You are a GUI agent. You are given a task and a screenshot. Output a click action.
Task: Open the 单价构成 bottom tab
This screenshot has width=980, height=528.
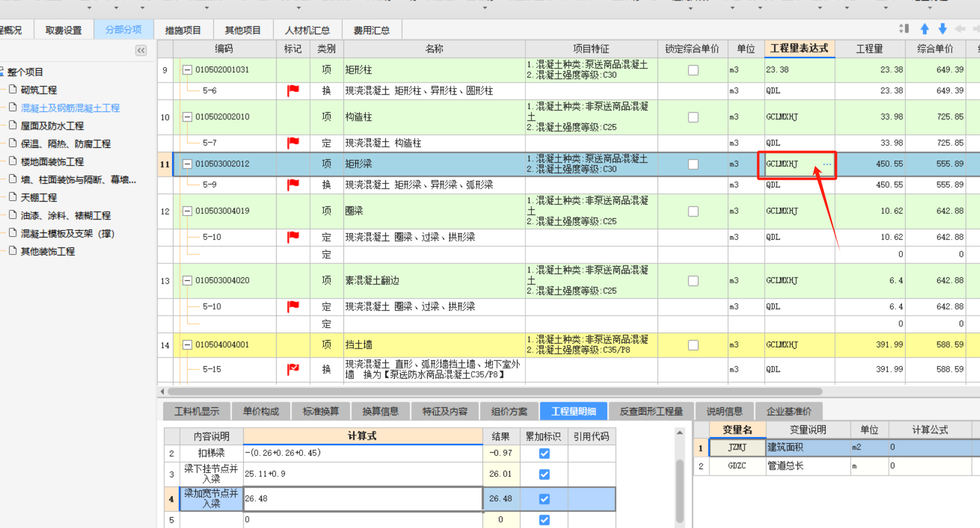pyautogui.click(x=261, y=411)
